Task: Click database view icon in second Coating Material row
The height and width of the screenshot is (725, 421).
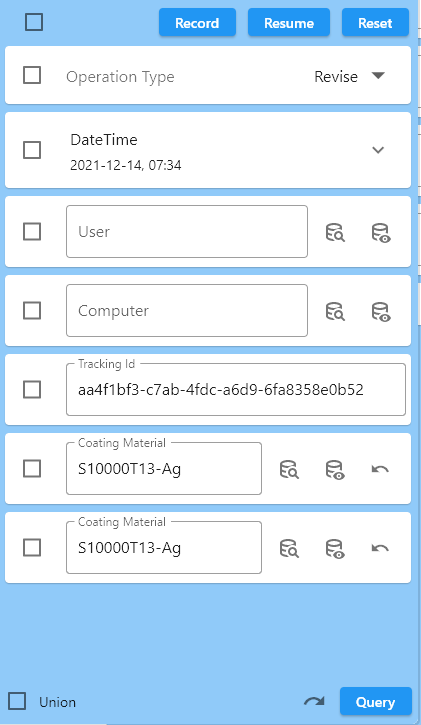Action: (x=335, y=548)
